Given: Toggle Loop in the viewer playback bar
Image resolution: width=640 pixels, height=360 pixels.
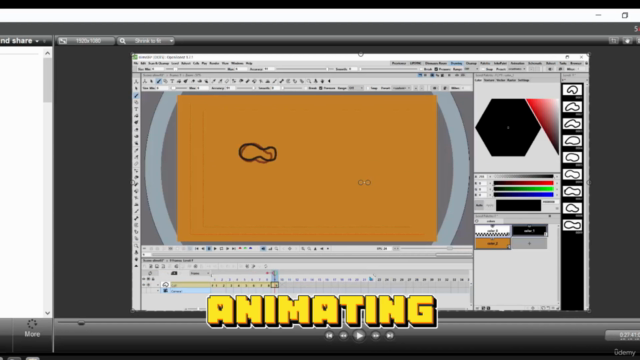Looking at the screenshot, I should [222, 249].
